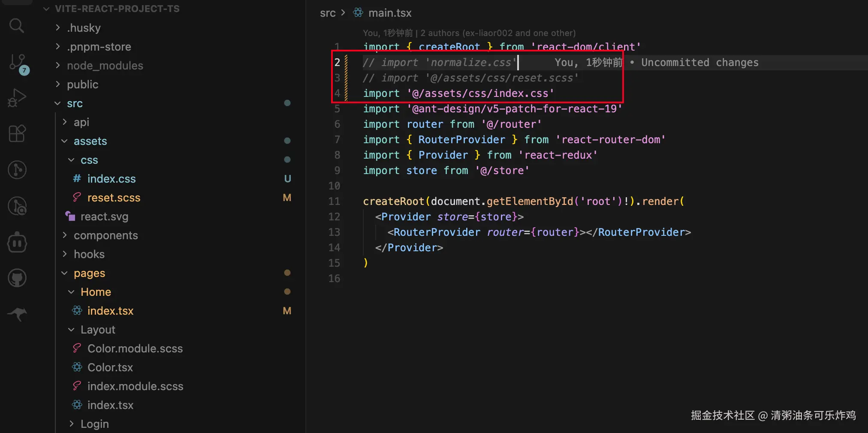Screen dimensions: 868x433
Task: Open the GitHub icon in activity bar
Action: (17, 278)
